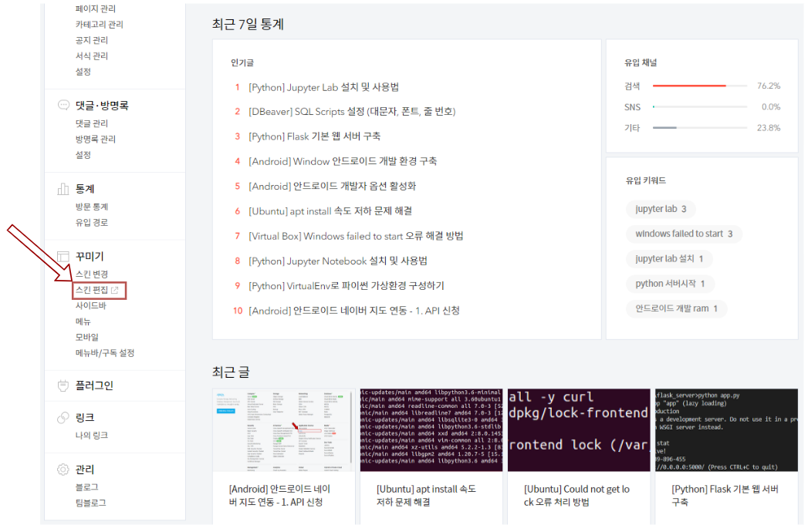Open recent post title apt install 속도 저하 문제 해결

(426, 496)
